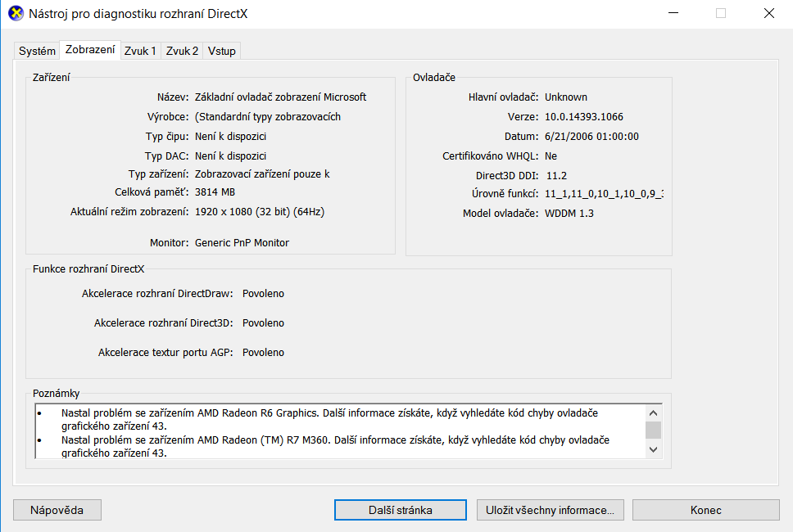Image resolution: width=793 pixels, height=532 pixels.
Task: Click the AMD Radeon R7 M360 note
Action: tap(335, 446)
